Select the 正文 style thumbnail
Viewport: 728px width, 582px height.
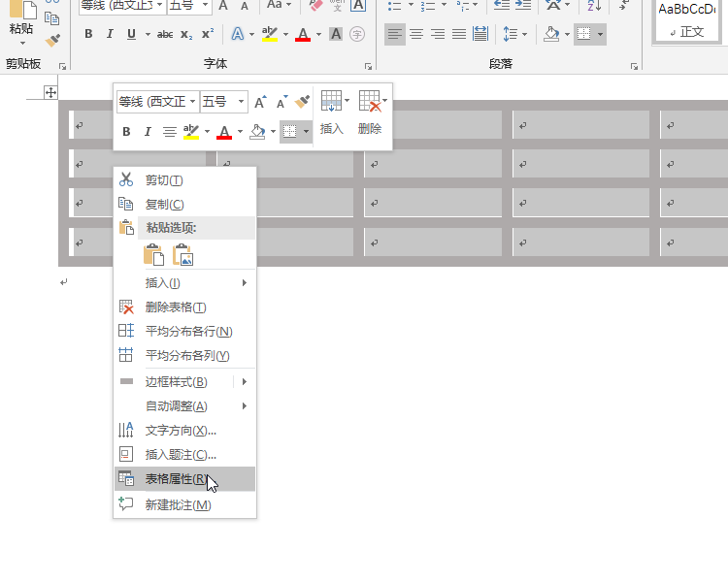pyautogui.click(x=686, y=20)
